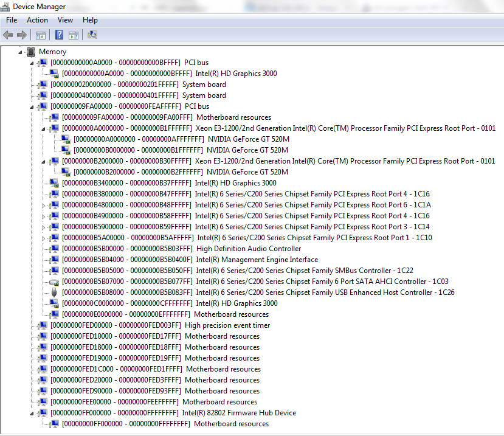Click the Scan for hardware changes icon
This screenshot has width=504, height=436.
pyautogui.click(x=92, y=35)
